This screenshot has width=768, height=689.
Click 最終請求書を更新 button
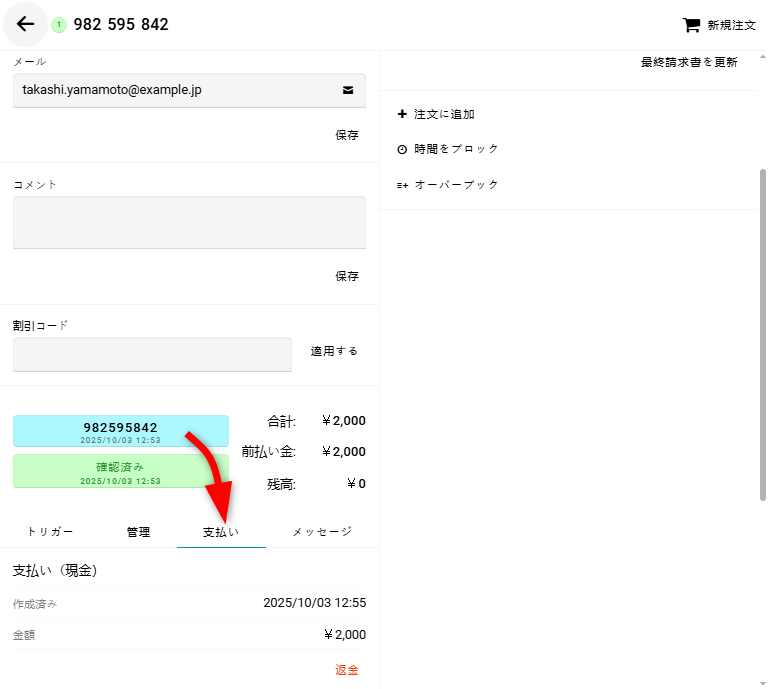[689, 62]
